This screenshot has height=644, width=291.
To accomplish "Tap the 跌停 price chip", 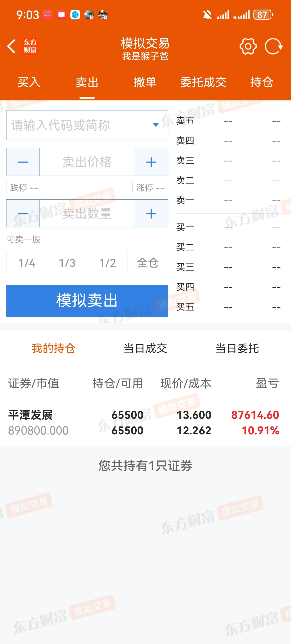I will coord(24,188).
